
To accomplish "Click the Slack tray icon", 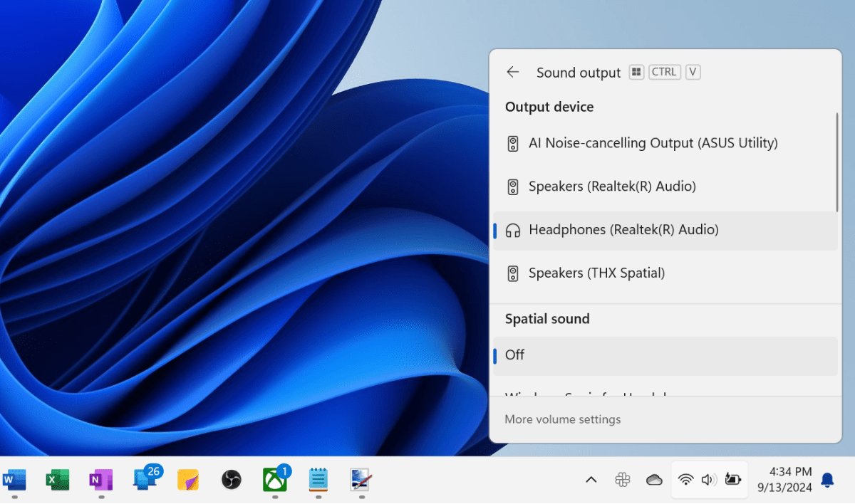I will 623,480.
